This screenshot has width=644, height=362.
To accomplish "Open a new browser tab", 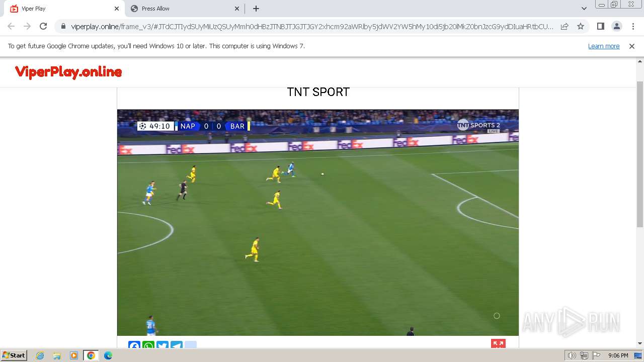I will [256, 9].
